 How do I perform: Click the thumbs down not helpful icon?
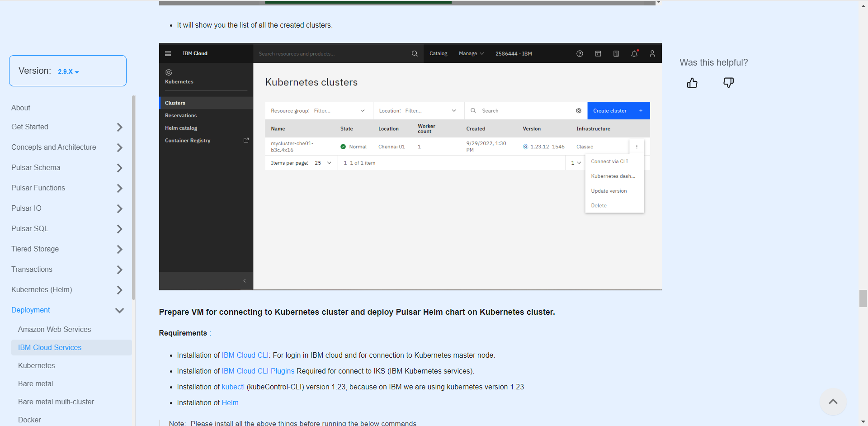728,83
